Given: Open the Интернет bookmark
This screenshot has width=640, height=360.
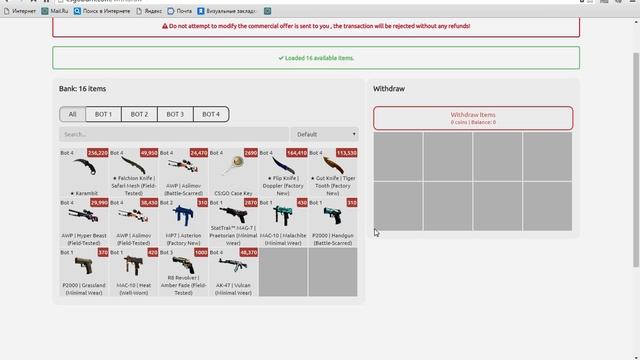Looking at the screenshot, I should tap(20, 11).
